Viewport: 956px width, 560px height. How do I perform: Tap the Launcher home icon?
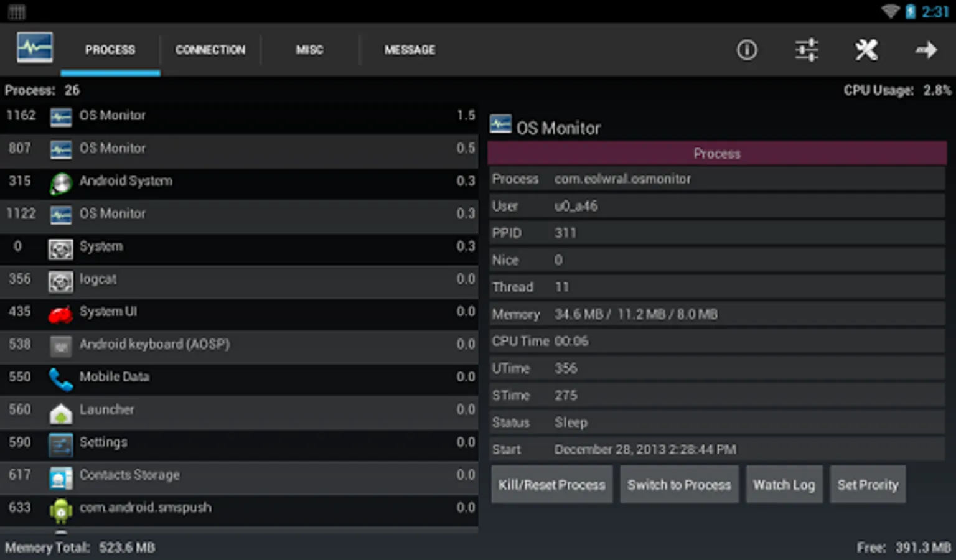(61, 413)
